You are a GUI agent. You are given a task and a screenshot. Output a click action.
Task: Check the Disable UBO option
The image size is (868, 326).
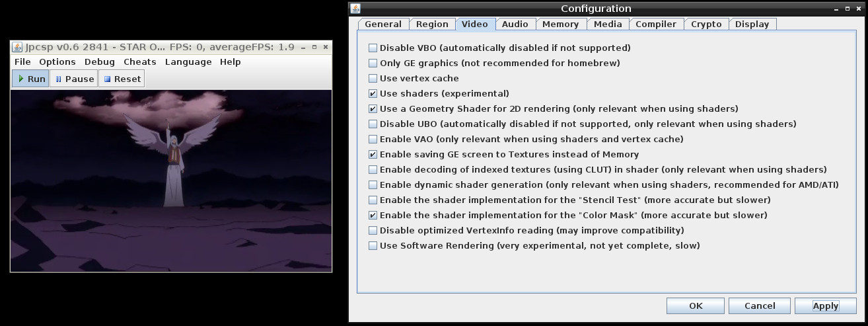click(x=373, y=124)
